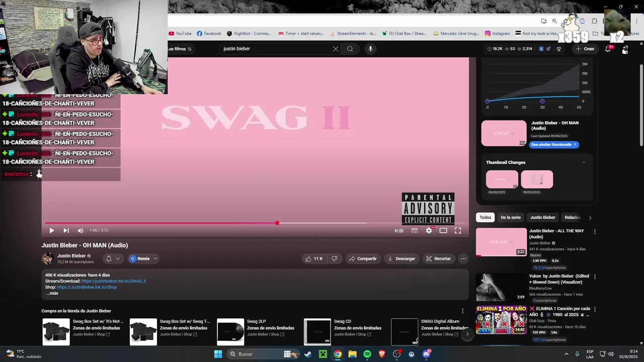The image size is (644, 362).
Task: Open Spotify from the taskbar
Action: pos(367,354)
